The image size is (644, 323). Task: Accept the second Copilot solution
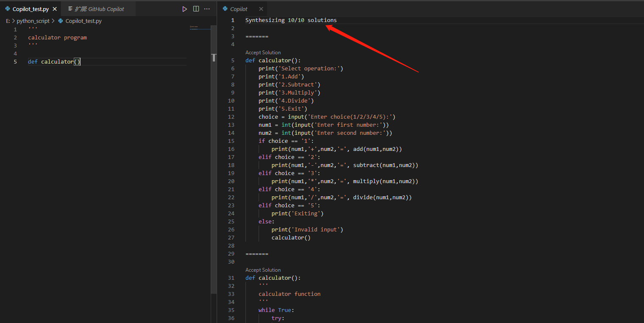[x=263, y=270]
